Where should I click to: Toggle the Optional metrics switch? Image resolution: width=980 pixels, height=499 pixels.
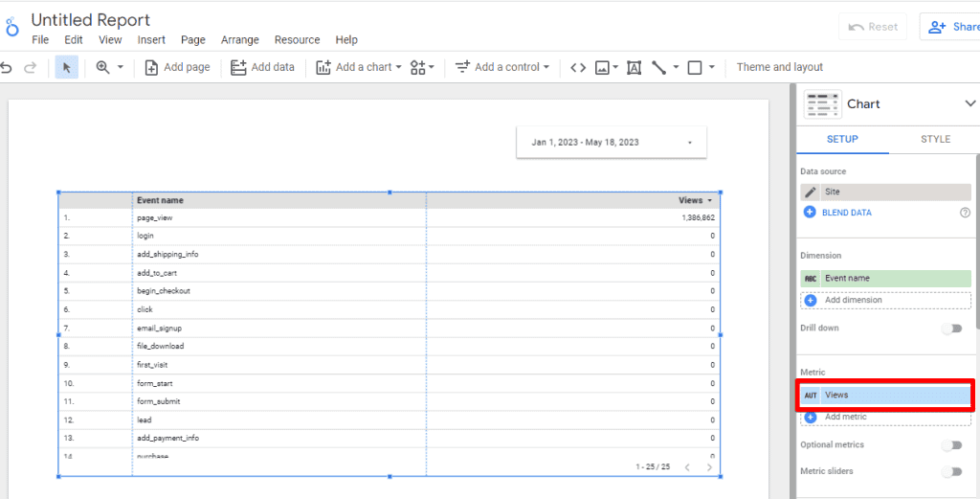[x=952, y=445]
